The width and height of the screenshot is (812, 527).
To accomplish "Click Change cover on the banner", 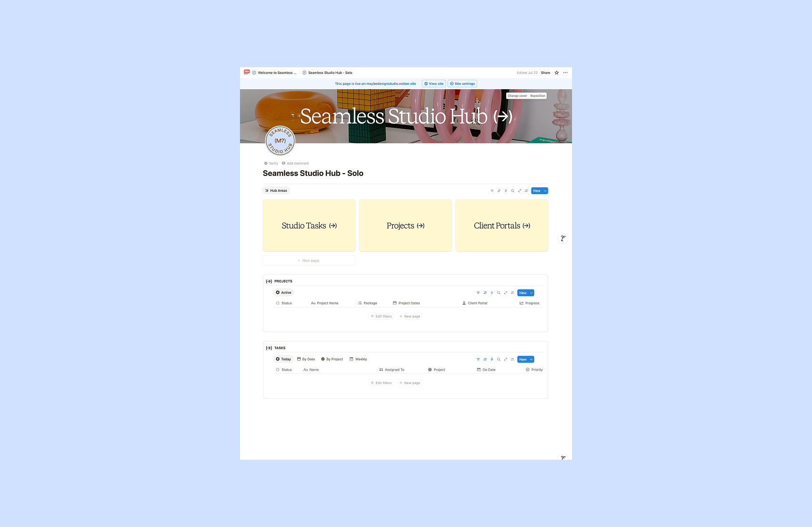I will click(517, 96).
